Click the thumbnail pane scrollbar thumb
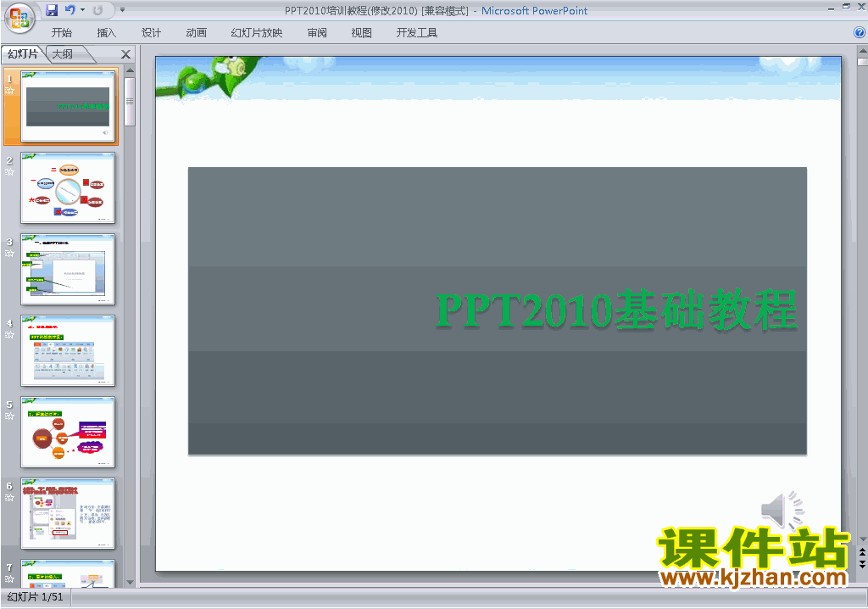This screenshot has height=609, width=868. pyautogui.click(x=130, y=102)
